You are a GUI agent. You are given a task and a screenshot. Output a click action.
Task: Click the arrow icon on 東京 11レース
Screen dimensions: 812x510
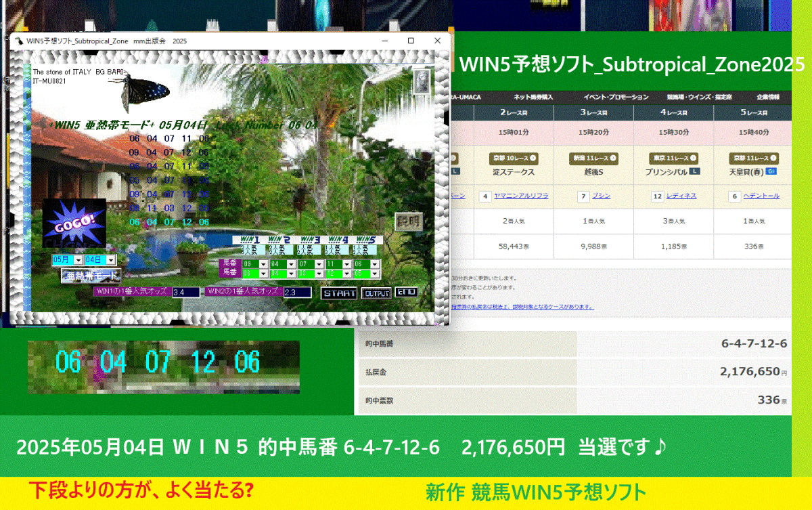(x=693, y=158)
